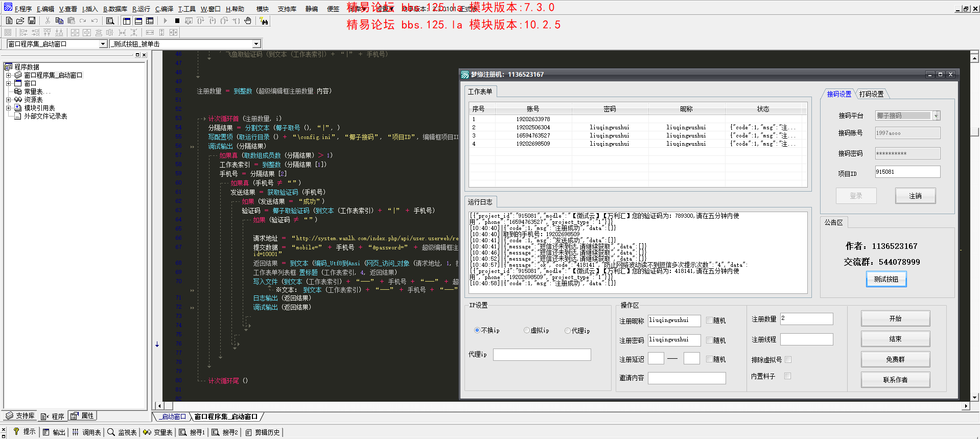Switch to the 打码设置 tab

[x=871, y=94]
